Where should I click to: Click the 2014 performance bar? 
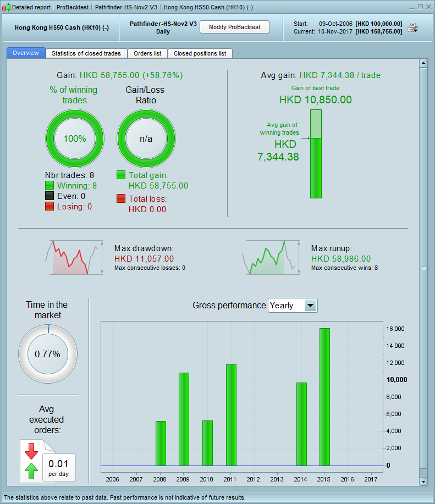click(x=301, y=424)
